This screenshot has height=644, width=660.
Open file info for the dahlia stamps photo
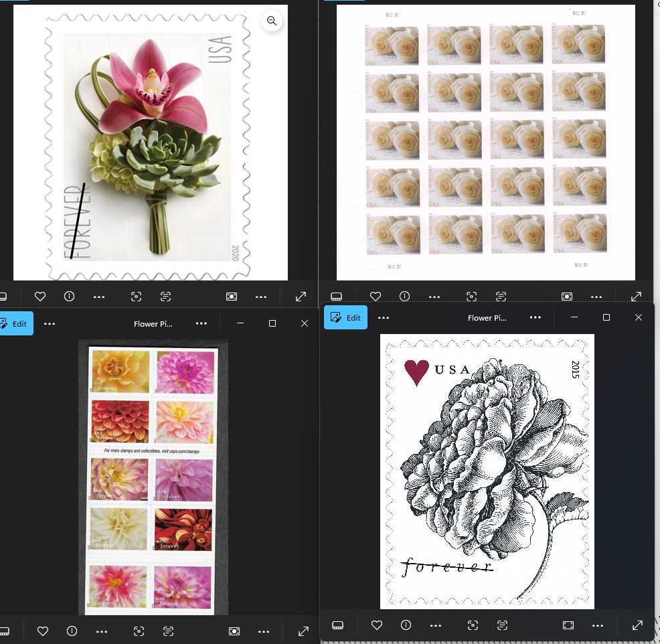[72, 631]
